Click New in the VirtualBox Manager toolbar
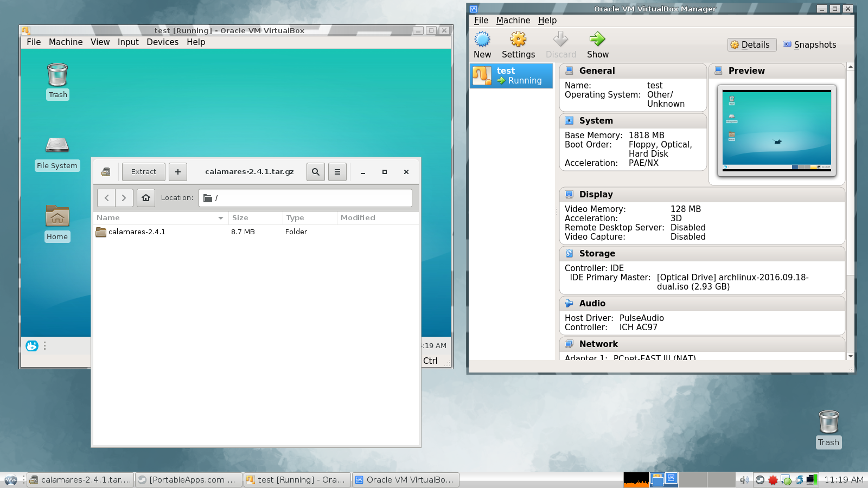Viewport: 868px width, 488px height. [x=482, y=44]
